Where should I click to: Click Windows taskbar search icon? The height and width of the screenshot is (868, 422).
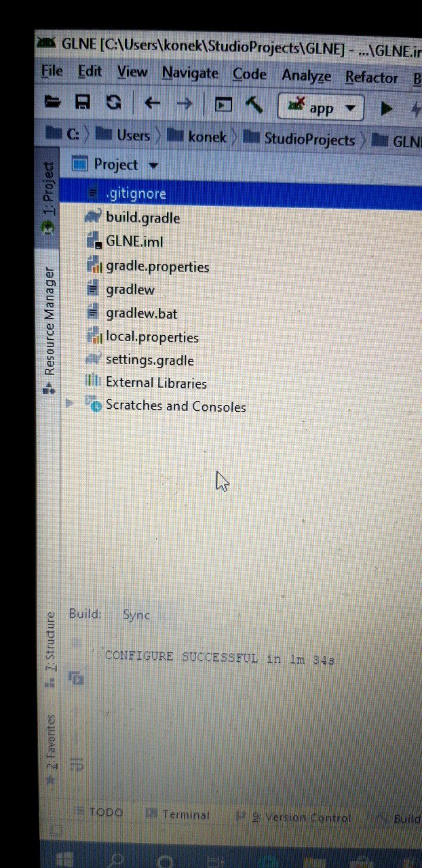(x=116, y=861)
